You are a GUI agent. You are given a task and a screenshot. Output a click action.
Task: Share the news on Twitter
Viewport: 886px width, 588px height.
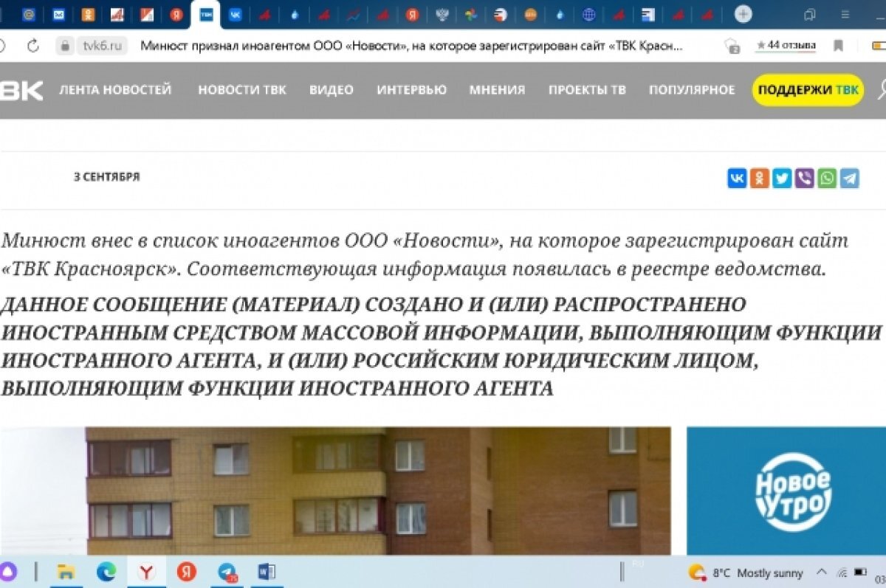point(781,177)
